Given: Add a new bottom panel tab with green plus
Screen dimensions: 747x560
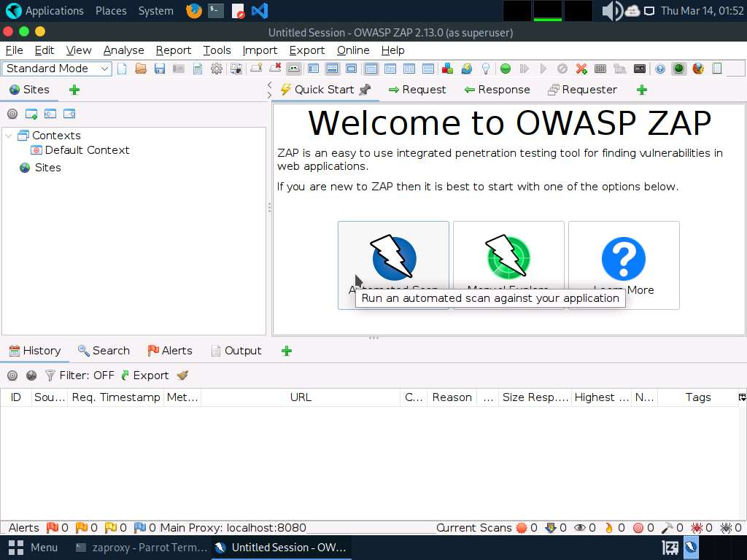Looking at the screenshot, I should (287, 351).
